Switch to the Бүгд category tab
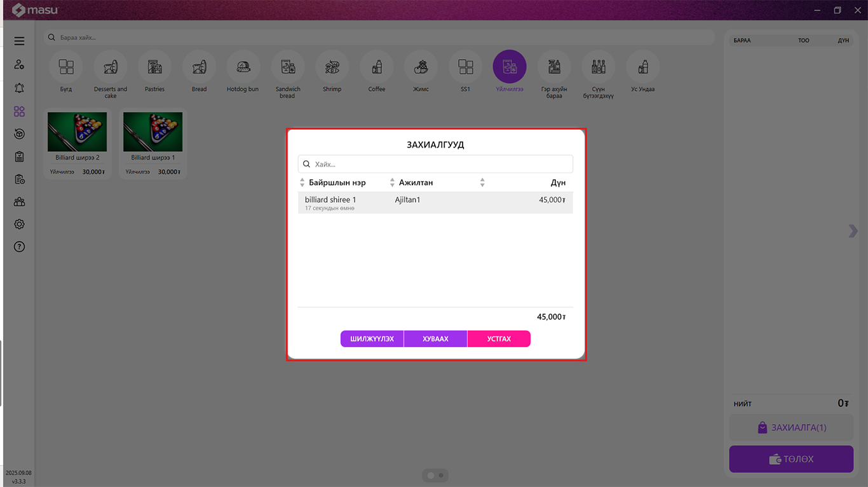The image size is (868, 487). tap(66, 67)
